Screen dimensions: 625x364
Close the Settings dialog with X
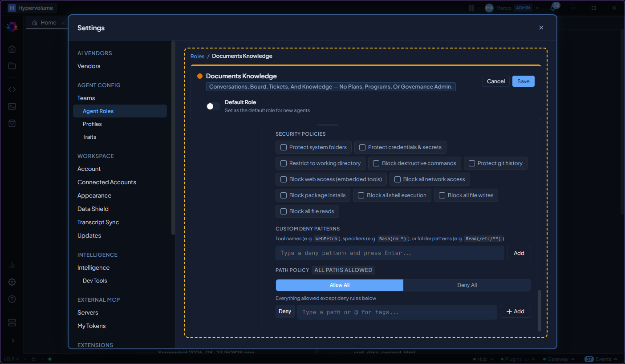(541, 28)
